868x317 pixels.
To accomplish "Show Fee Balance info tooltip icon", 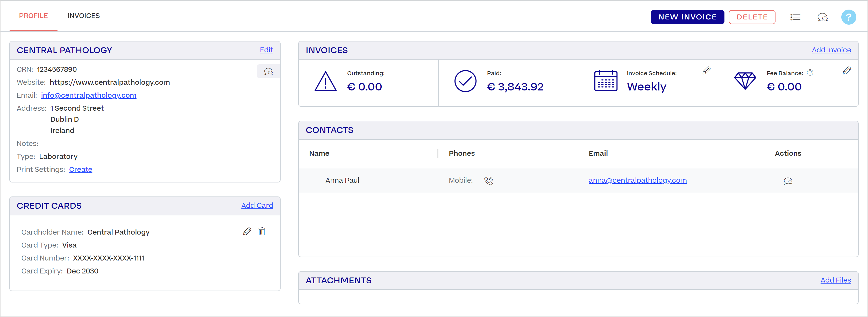I will pos(810,73).
